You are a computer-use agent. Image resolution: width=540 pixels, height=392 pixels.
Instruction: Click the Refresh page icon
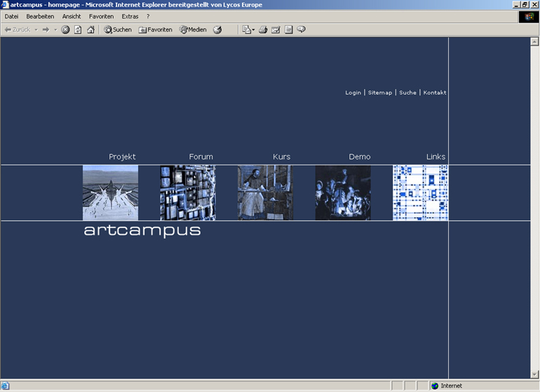[78, 29]
